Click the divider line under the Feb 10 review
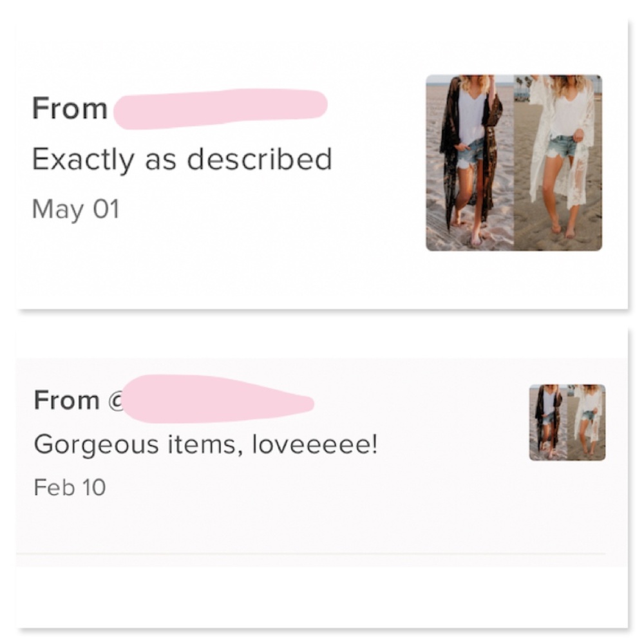Screen dimensions: 644x644 coord(309,553)
